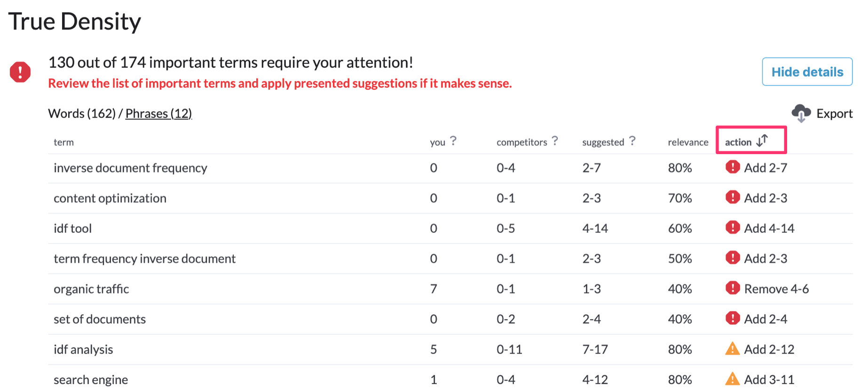
Task: Switch to the Words (162) tab
Action: (82, 114)
